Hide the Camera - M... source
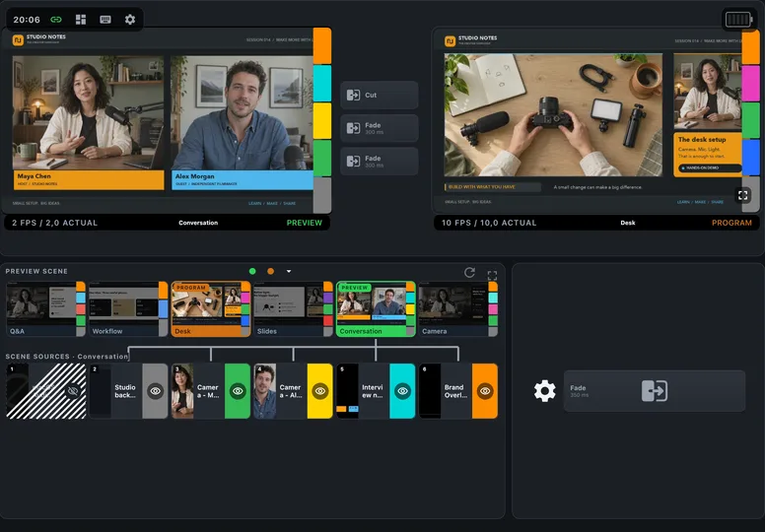 point(238,391)
